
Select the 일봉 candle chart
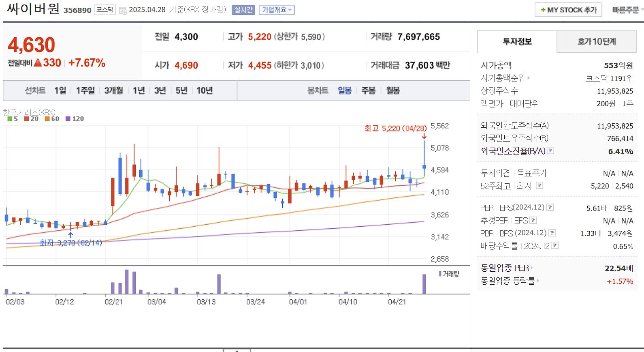tap(345, 90)
